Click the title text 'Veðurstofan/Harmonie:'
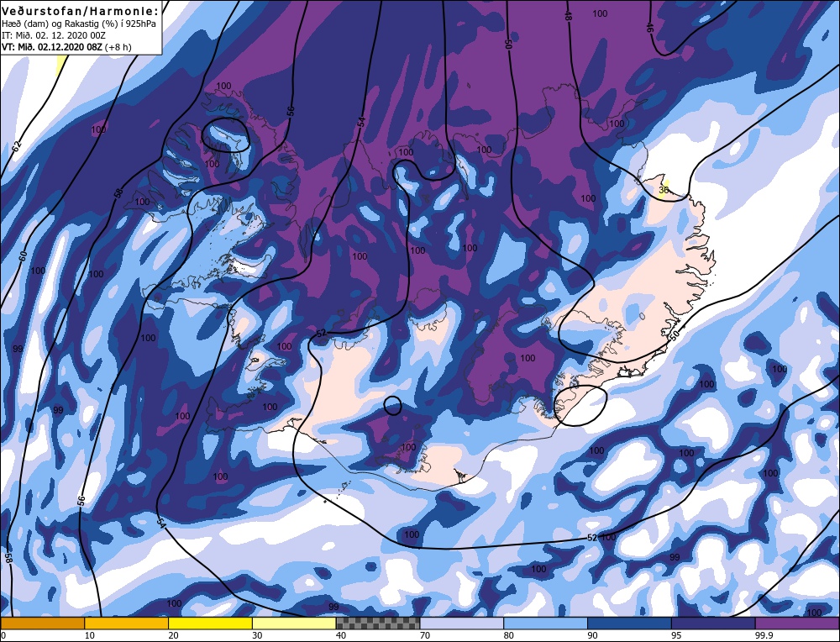Viewport: 840px width, 642px height. point(81,11)
